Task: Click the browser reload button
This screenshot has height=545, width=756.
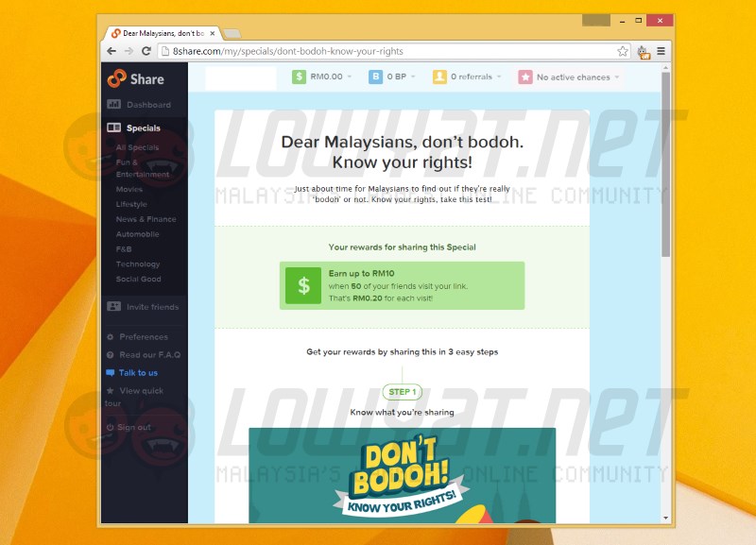Action: coord(146,51)
